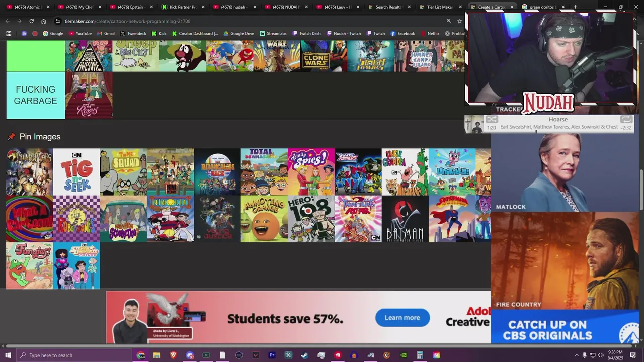Open the Netflix bookmark
The image size is (644, 362).
coord(430,34)
